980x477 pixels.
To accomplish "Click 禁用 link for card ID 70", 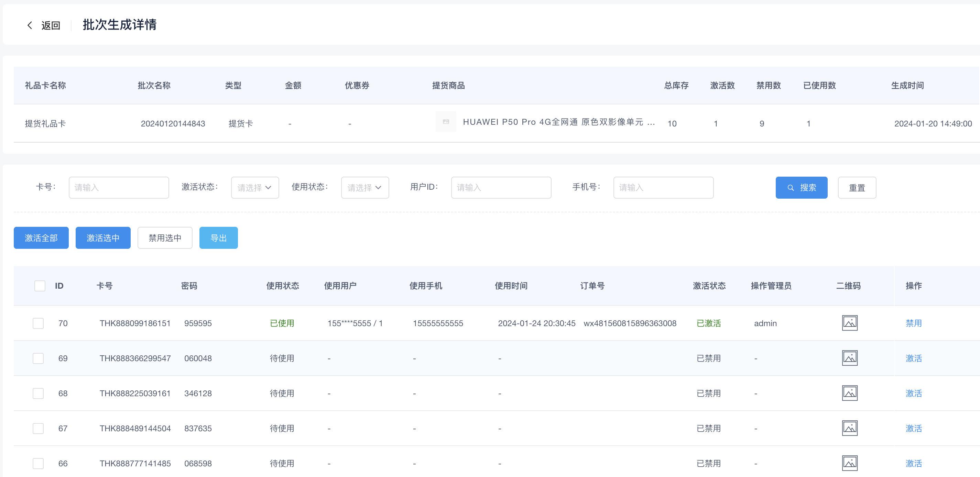I will point(913,323).
